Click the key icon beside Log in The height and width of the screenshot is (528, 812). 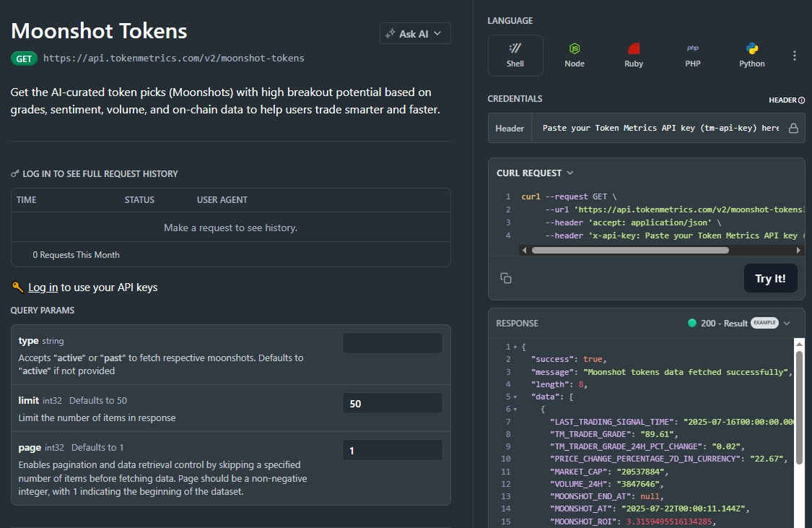pos(17,287)
